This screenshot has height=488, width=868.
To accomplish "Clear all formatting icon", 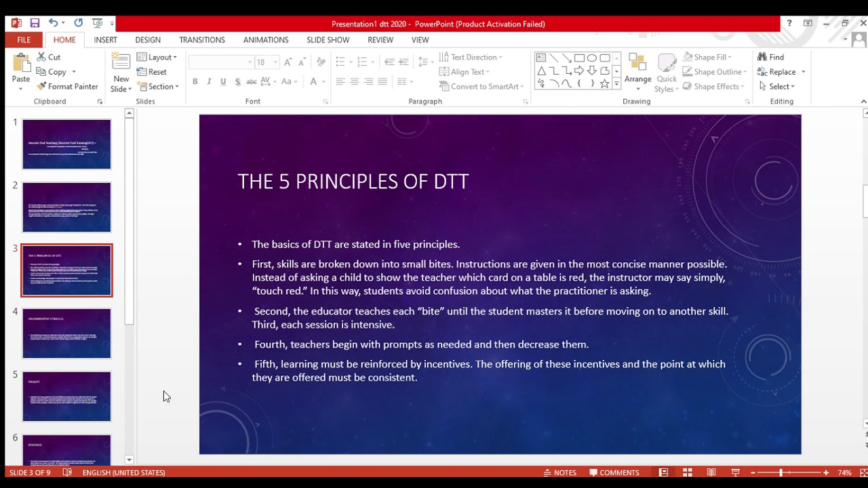I will coord(321,62).
